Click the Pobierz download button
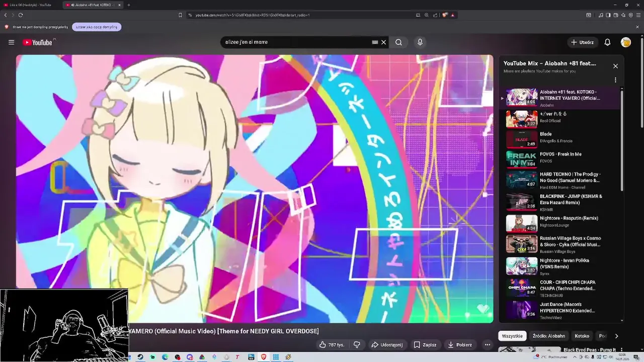 click(460, 345)
